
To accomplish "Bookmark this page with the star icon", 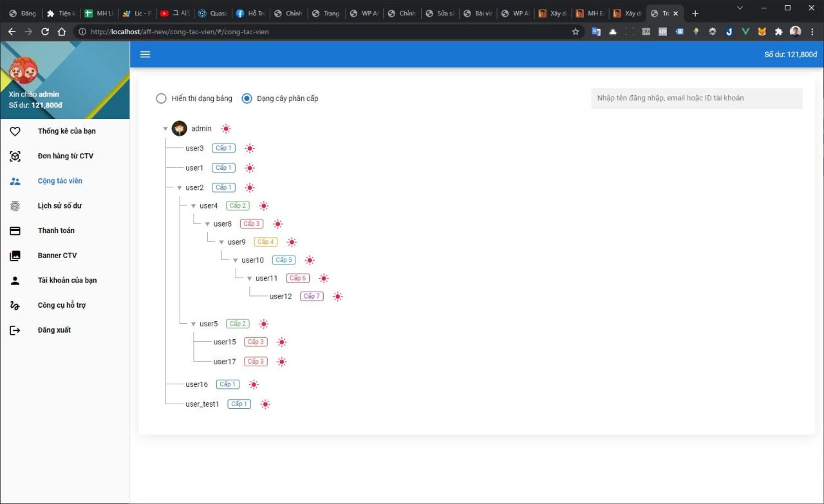I will 576,32.
